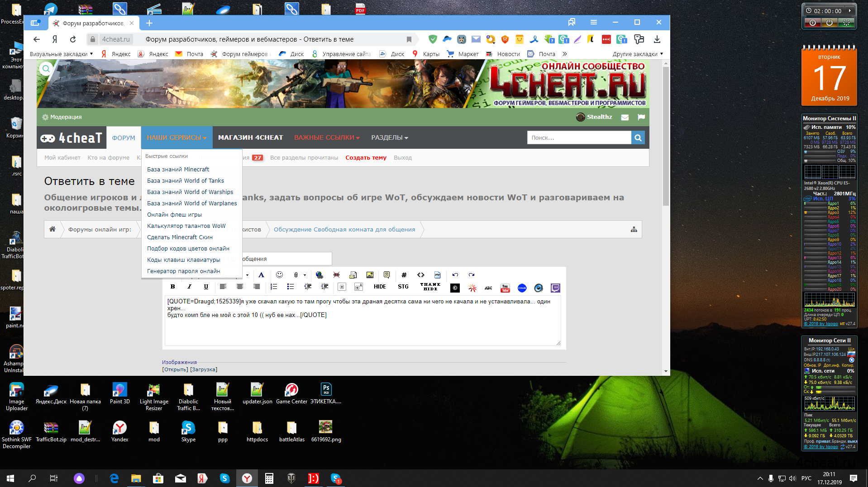
Task: Click the browser address bar
Action: 251,39
